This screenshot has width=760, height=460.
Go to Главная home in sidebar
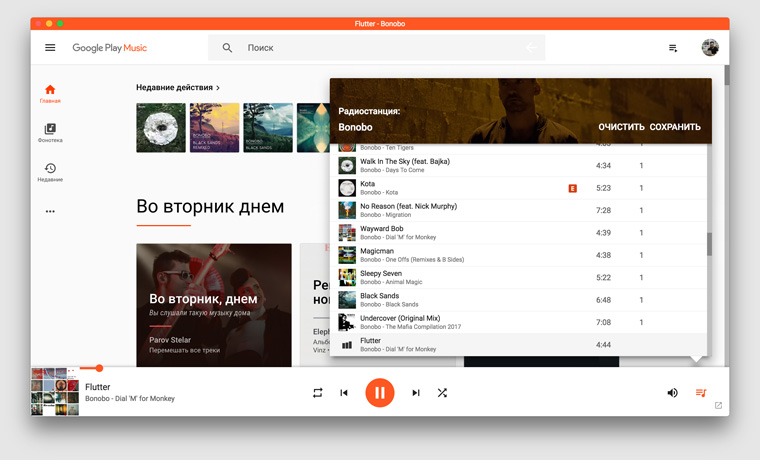(50, 94)
